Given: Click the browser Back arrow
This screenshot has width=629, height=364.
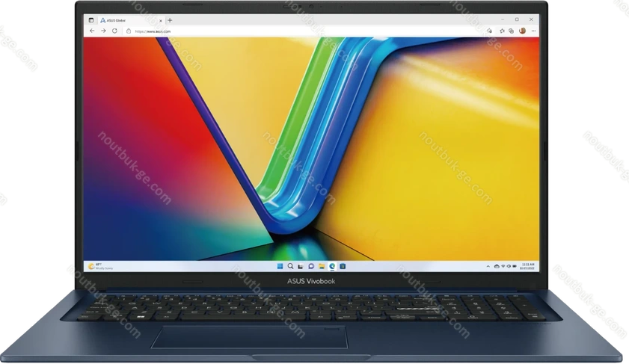Looking at the screenshot, I should pyautogui.click(x=92, y=31).
